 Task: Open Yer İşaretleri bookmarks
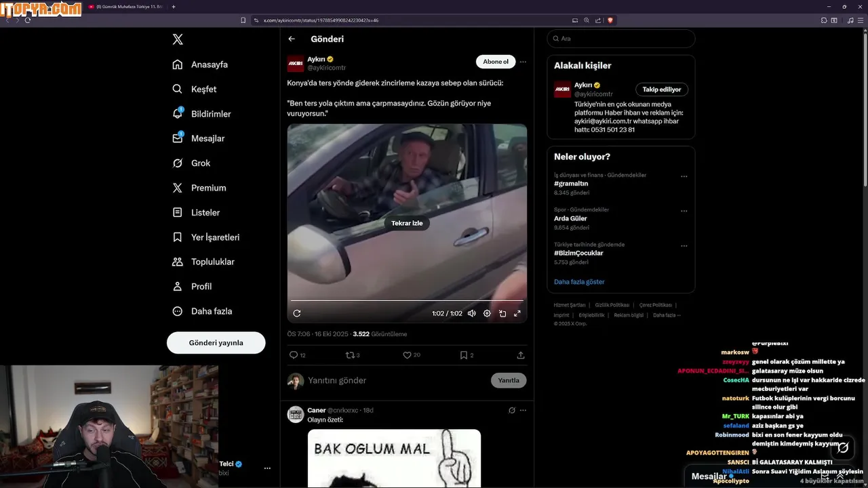pos(206,237)
